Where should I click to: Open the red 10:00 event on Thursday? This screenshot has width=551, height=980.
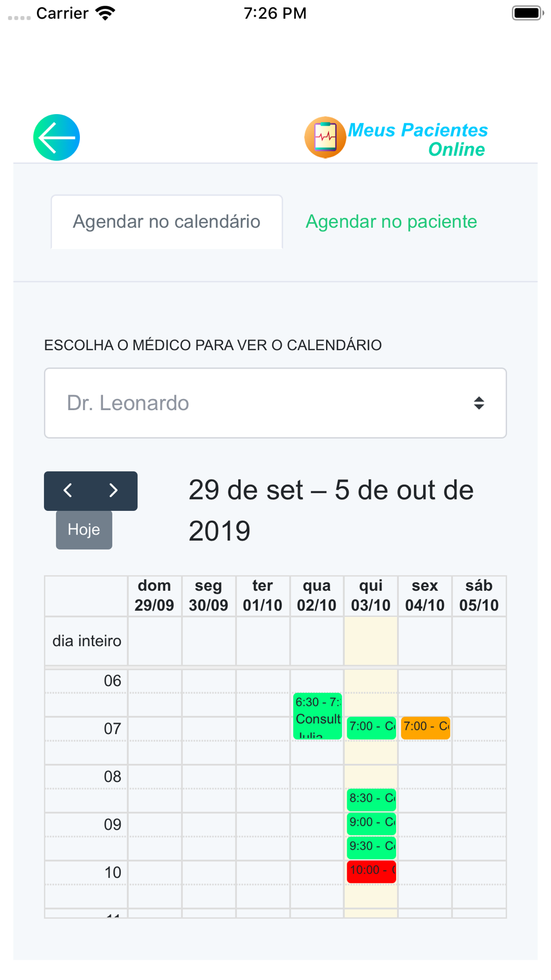(371, 871)
